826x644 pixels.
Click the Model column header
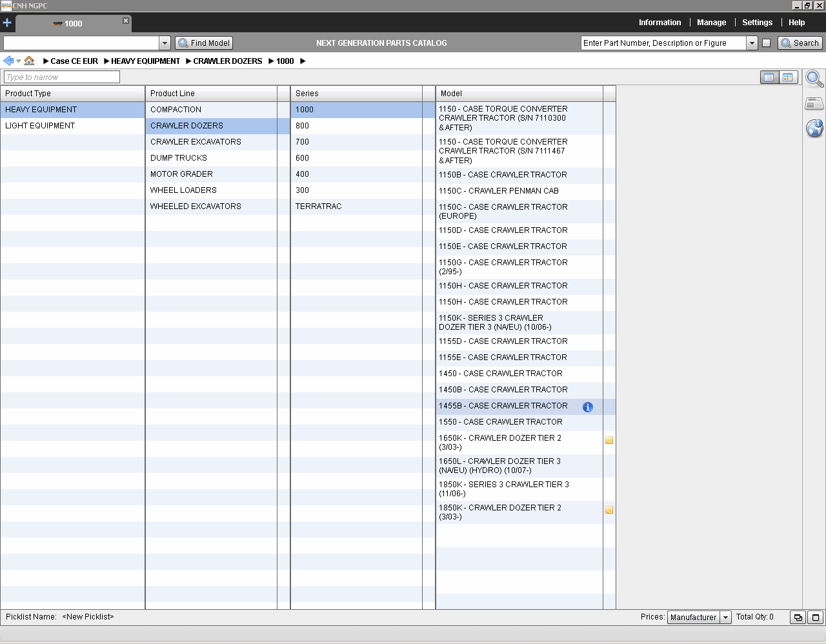[519, 94]
